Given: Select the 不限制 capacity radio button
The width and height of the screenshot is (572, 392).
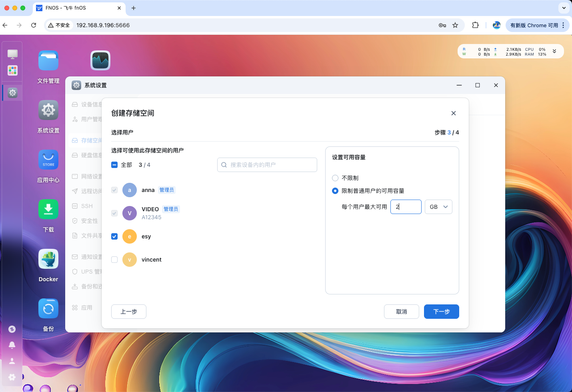Looking at the screenshot, I should [335, 178].
